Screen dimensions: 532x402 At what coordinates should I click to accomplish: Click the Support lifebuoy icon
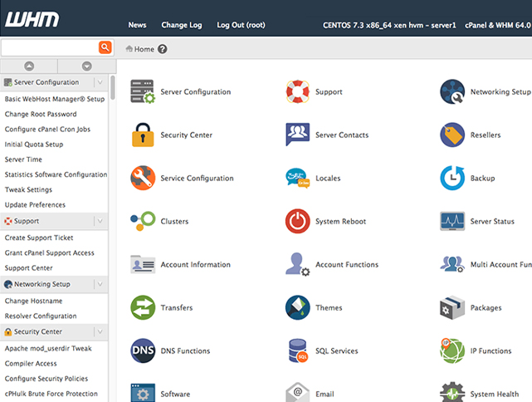[x=297, y=91]
